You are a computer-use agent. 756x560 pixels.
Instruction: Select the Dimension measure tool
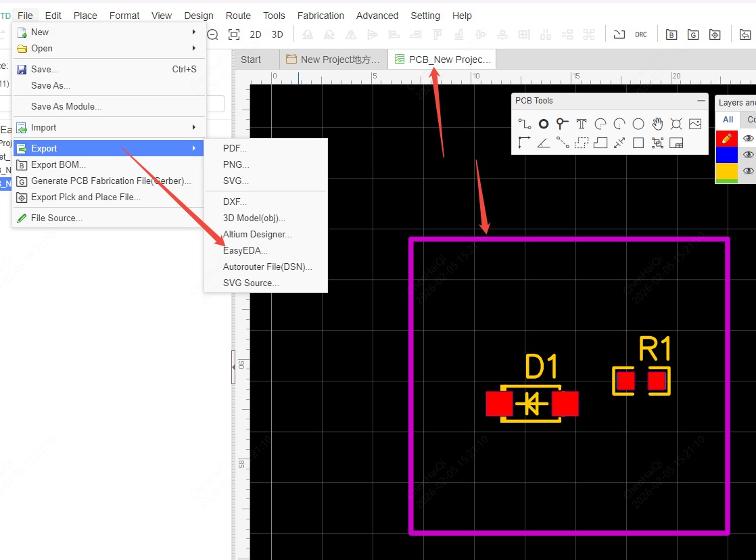click(x=619, y=143)
